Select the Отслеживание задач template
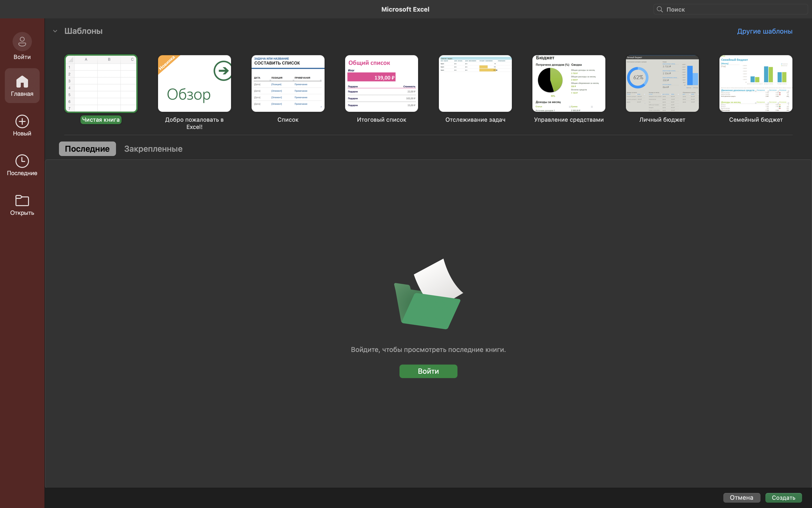The height and width of the screenshot is (508, 812). click(475, 84)
